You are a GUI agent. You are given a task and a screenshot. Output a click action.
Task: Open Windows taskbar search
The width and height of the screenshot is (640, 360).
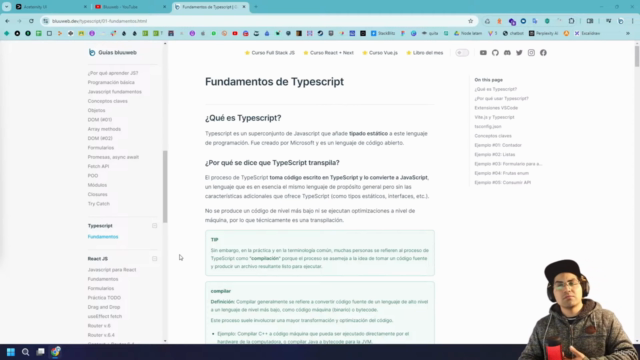tap(25, 352)
